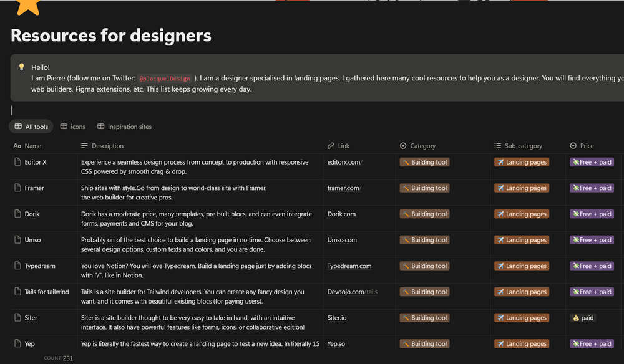This screenshot has height=364, width=624.
Task: Follow the Umso.com link
Action: (342, 240)
